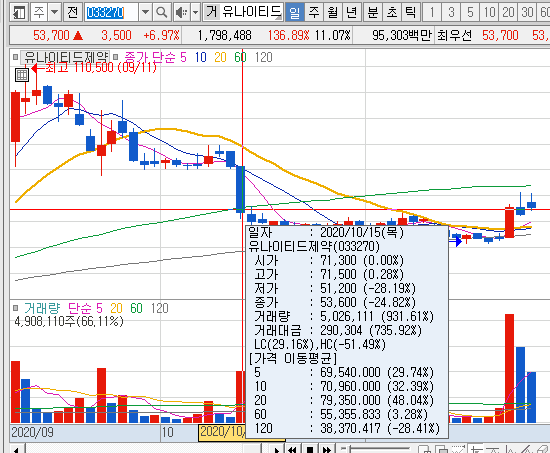Select the 일 daily chart period
This screenshot has height=453, width=550.
295,13
